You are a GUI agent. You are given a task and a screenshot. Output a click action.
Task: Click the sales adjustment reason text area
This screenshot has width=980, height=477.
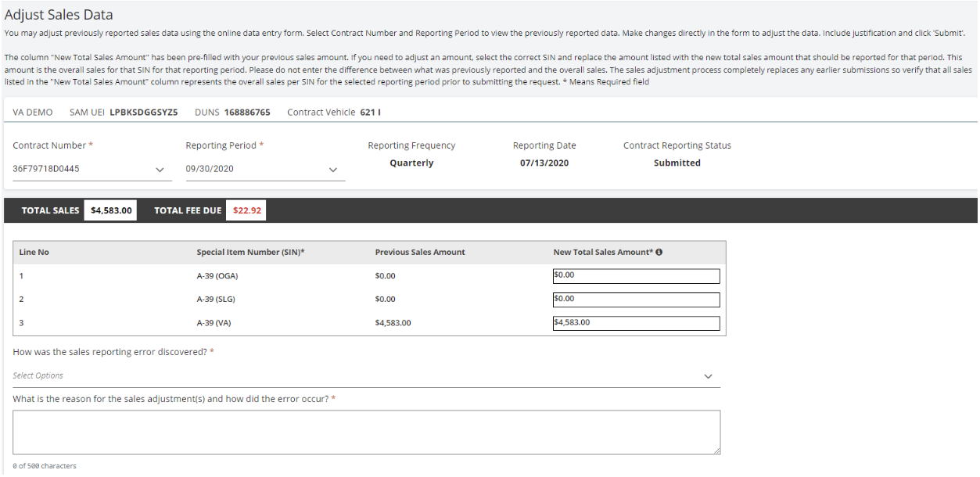click(366, 432)
